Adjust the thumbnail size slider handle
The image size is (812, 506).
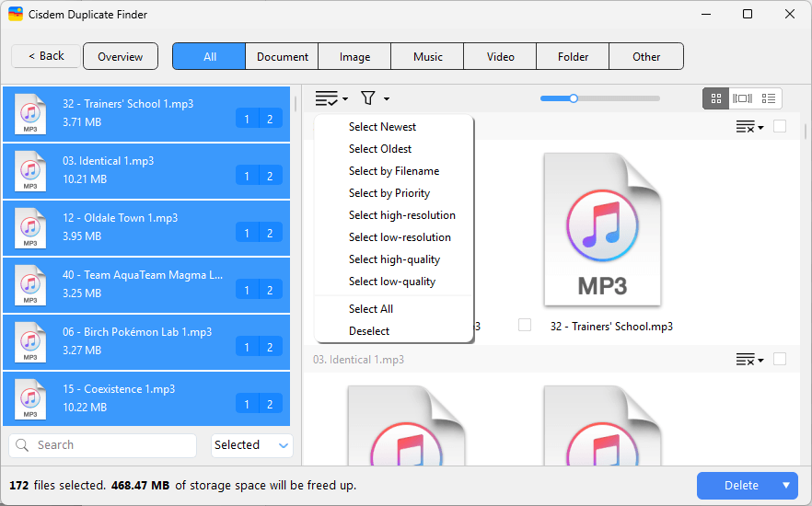pyautogui.click(x=574, y=98)
